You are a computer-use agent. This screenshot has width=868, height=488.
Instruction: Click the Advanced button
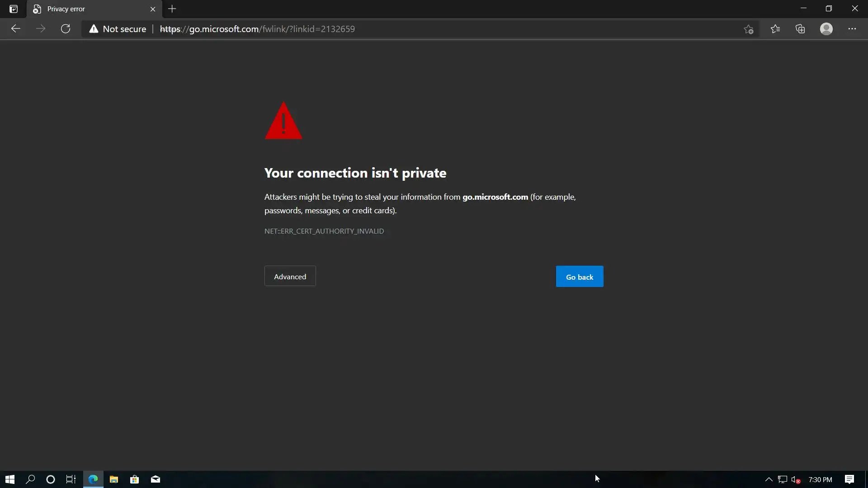[x=290, y=277]
